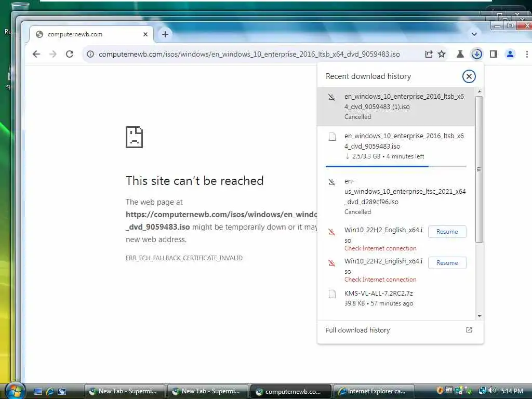Click red offline icon of first Win10_22H2 entry

pos(332,232)
